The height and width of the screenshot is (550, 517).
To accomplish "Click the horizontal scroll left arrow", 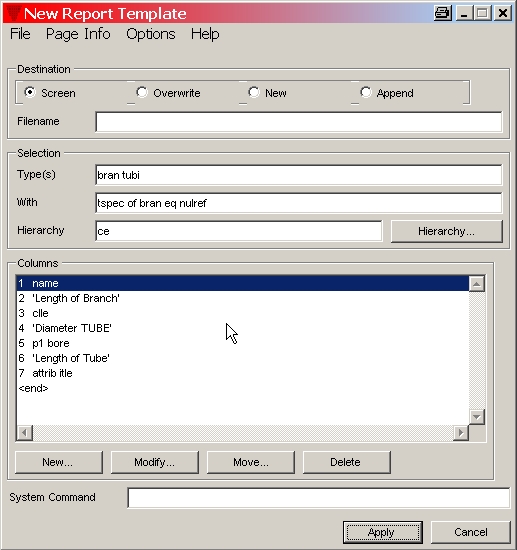I will 25,433.
